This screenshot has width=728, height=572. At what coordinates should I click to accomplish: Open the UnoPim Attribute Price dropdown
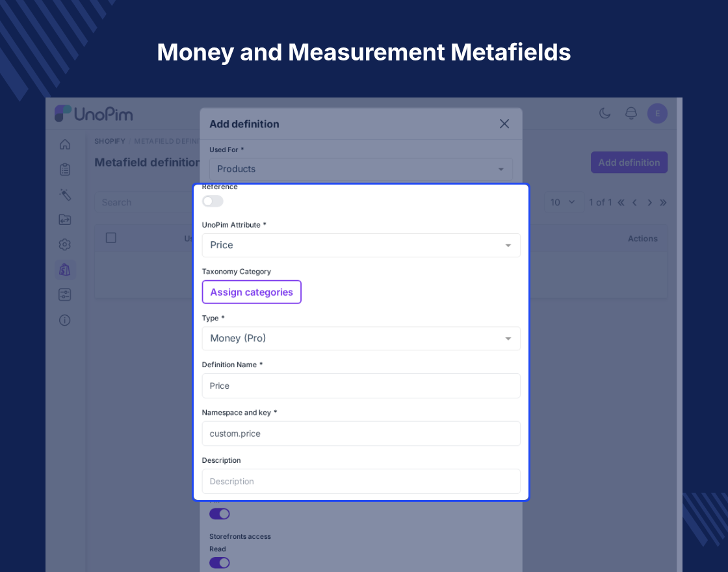tap(361, 245)
